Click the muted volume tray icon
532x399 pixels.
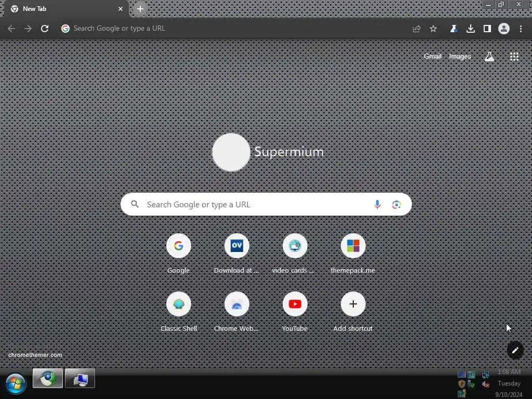(486, 384)
